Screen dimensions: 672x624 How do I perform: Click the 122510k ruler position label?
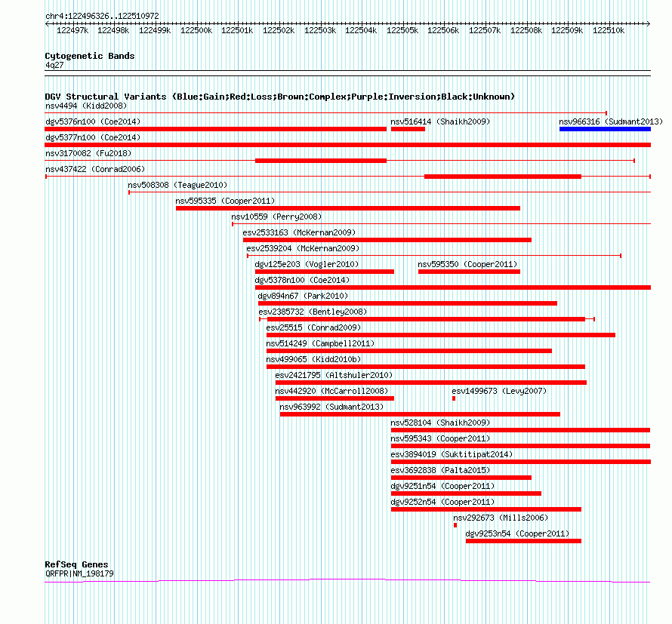pos(608,30)
